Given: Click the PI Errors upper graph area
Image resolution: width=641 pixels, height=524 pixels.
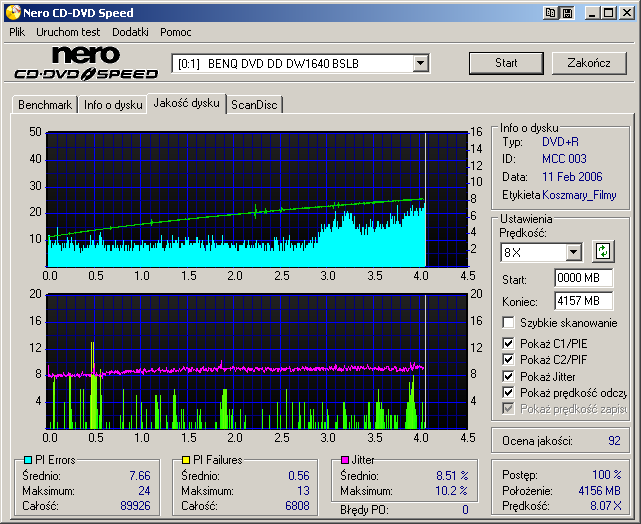Looking at the screenshot, I should pos(257,199).
